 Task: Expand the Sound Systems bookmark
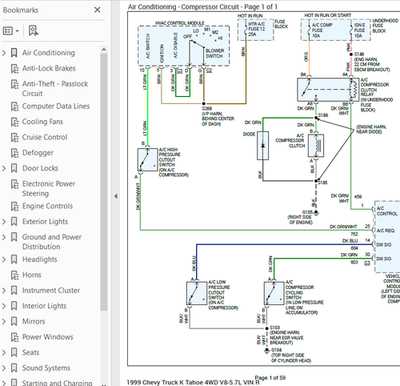tap(4, 368)
